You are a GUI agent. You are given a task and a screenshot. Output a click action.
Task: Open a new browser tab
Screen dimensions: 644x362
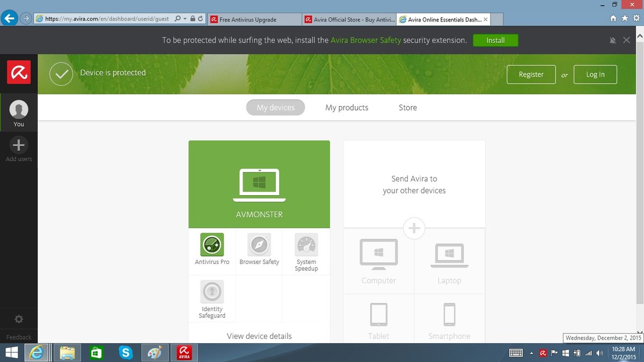(497, 19)
